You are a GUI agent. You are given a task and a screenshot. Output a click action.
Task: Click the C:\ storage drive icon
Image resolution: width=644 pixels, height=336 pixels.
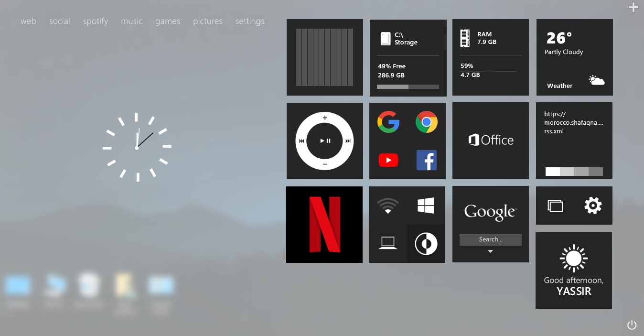[386, 39]
